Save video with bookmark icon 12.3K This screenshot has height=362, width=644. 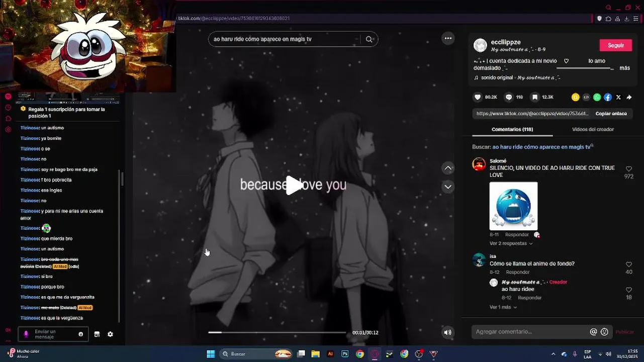point(535,97)
